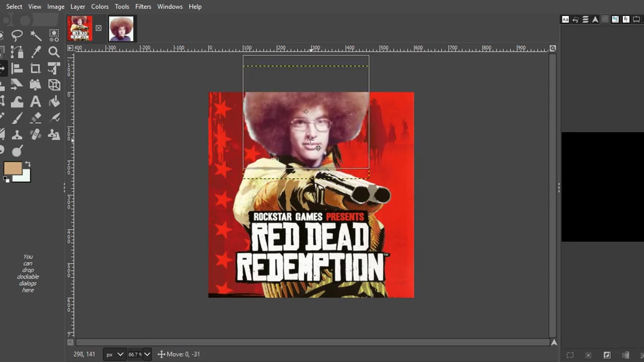Screen dimensions: 644x362
Task: Select the Bucket Fill tool
Action: pyautogui.click(x=54, y=102)
